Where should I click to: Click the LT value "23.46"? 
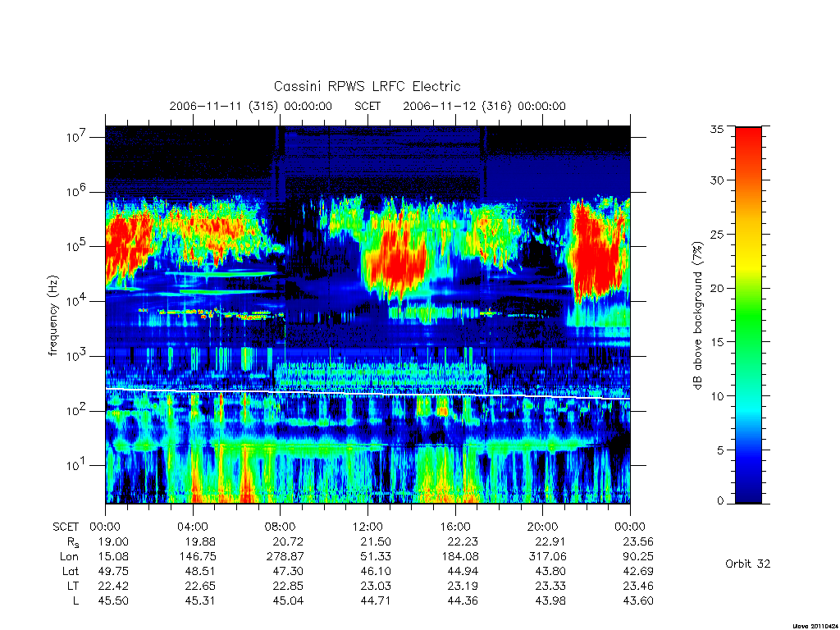638,586
